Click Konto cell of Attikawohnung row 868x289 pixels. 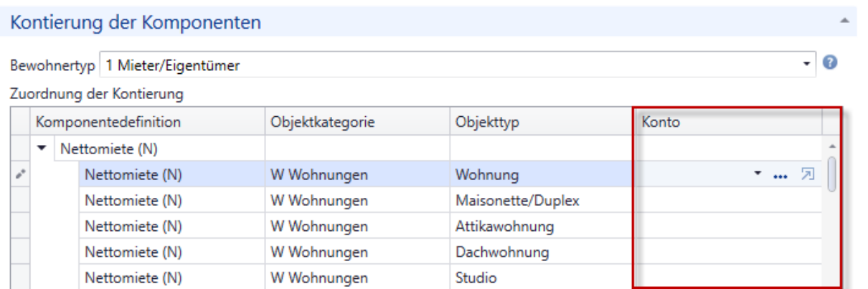728,227
